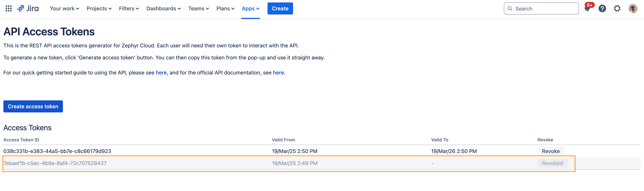Open the Help menu icon

(x=602, y=8)
